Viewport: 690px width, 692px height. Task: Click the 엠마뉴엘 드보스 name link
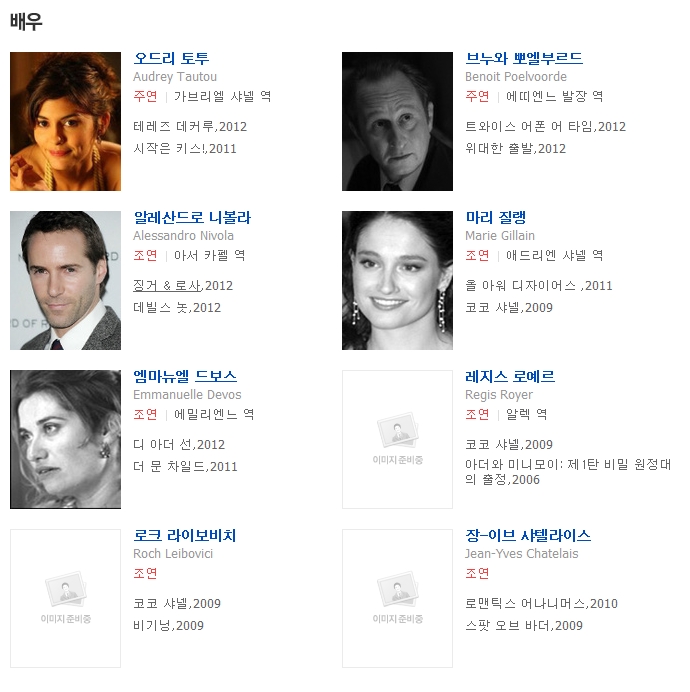[x=185, y=376]
